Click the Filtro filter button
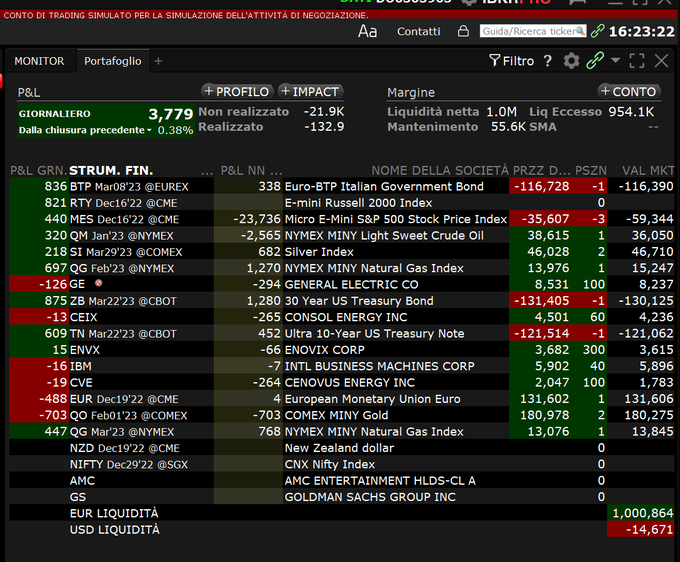This screenshot has width=680, height=562. 511,61
